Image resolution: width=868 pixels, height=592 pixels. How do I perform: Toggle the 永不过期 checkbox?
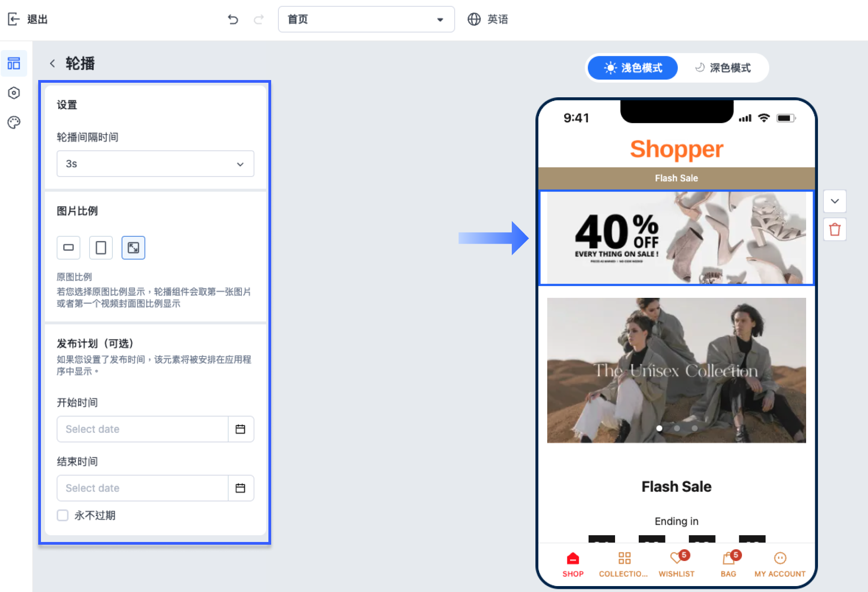point(63,515)
